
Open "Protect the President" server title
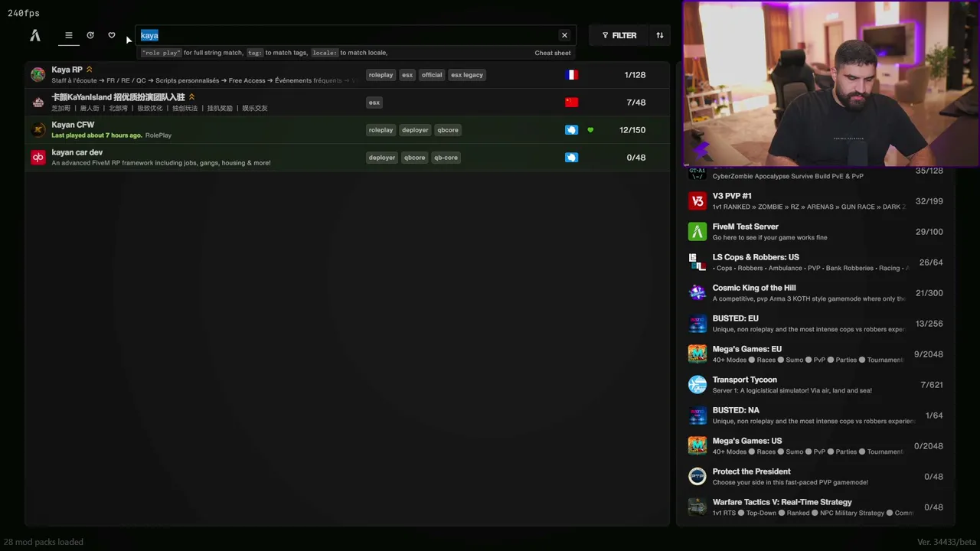coord(752,471)
